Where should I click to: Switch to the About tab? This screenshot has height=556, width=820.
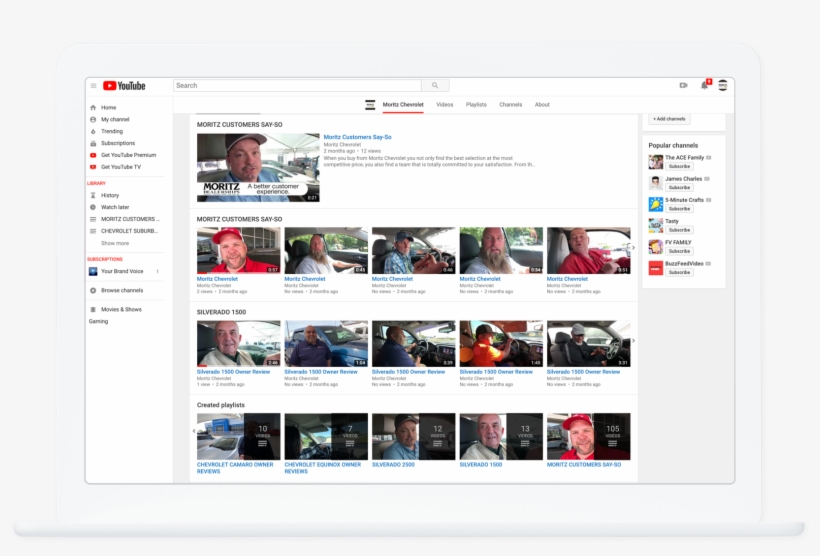pyautogui.click(x=542, y=105)
